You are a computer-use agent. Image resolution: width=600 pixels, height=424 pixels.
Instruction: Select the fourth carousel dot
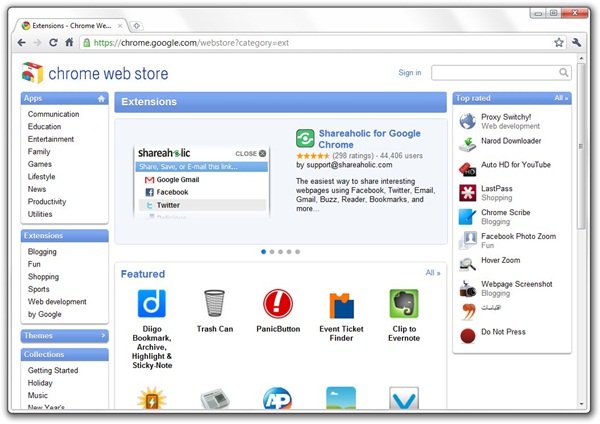pos(289,252)
